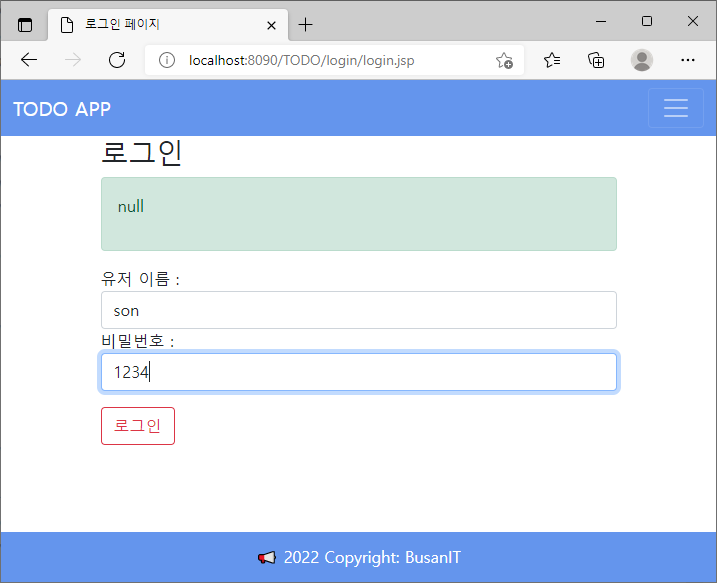Click the red 로그인 button
Viewport: 717px width, 583px height.
point(138,426)
